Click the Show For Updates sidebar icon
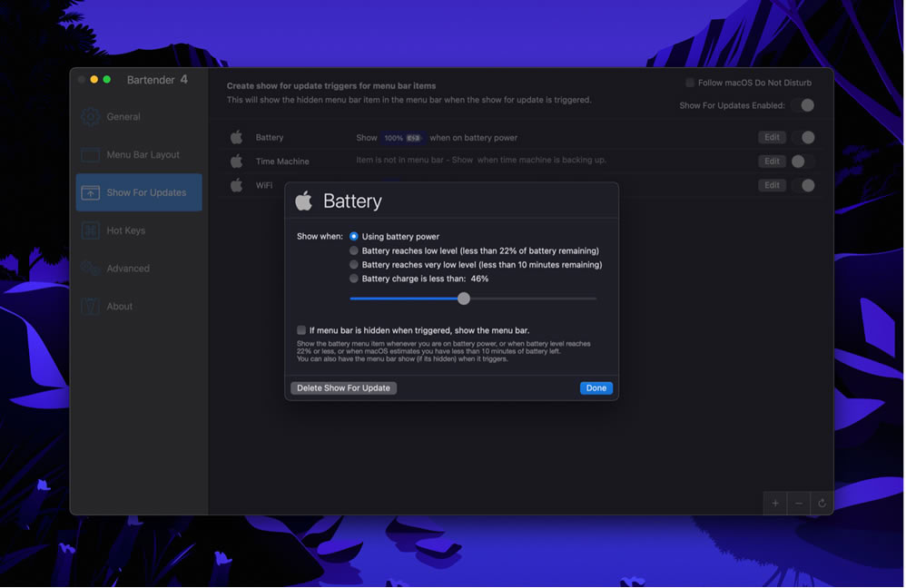This screenshot has height=588, width=906. tap(90, 193)
